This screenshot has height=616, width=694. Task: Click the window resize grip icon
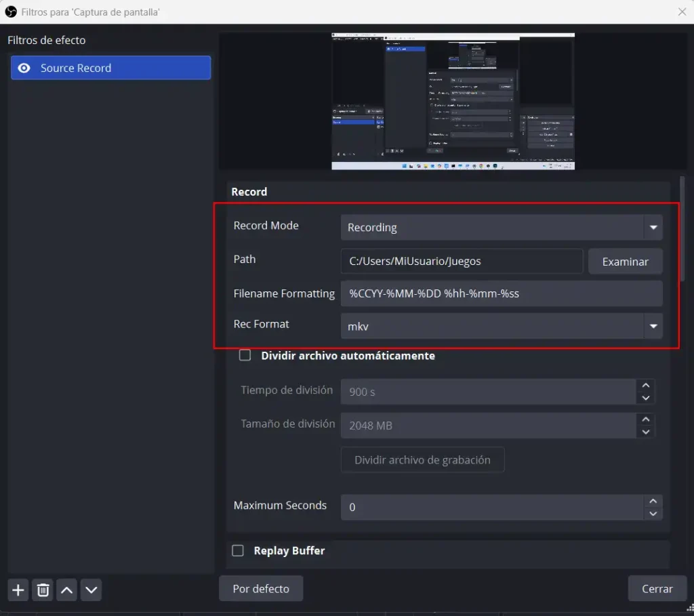click(x=689, y=608)
